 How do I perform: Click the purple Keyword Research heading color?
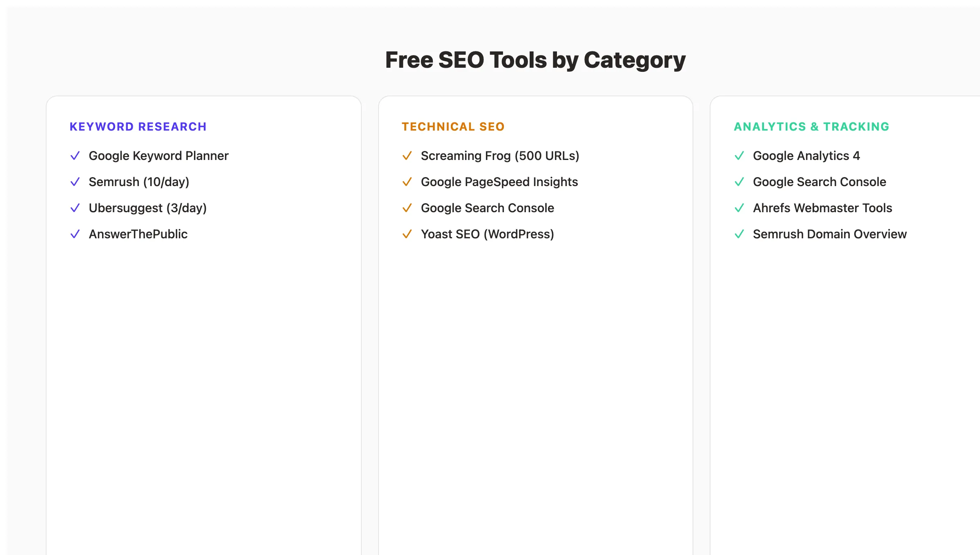[138, 127]
